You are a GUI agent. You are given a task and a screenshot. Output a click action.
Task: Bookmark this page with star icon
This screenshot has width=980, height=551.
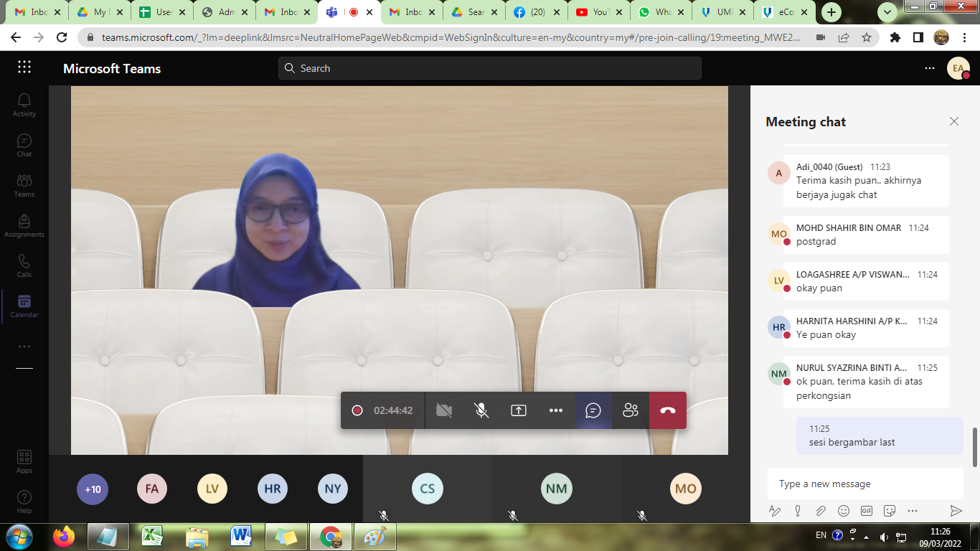coord(867,37)
